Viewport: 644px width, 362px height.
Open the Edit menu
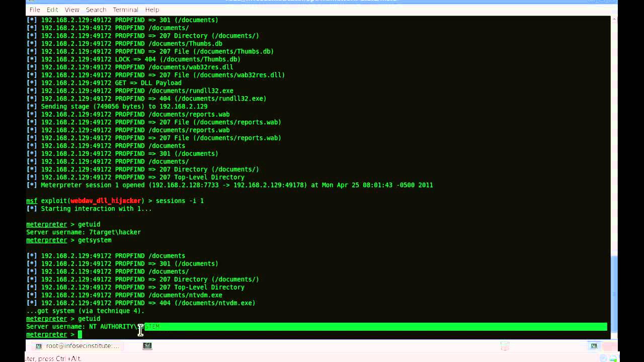click(x=52, y=10)
